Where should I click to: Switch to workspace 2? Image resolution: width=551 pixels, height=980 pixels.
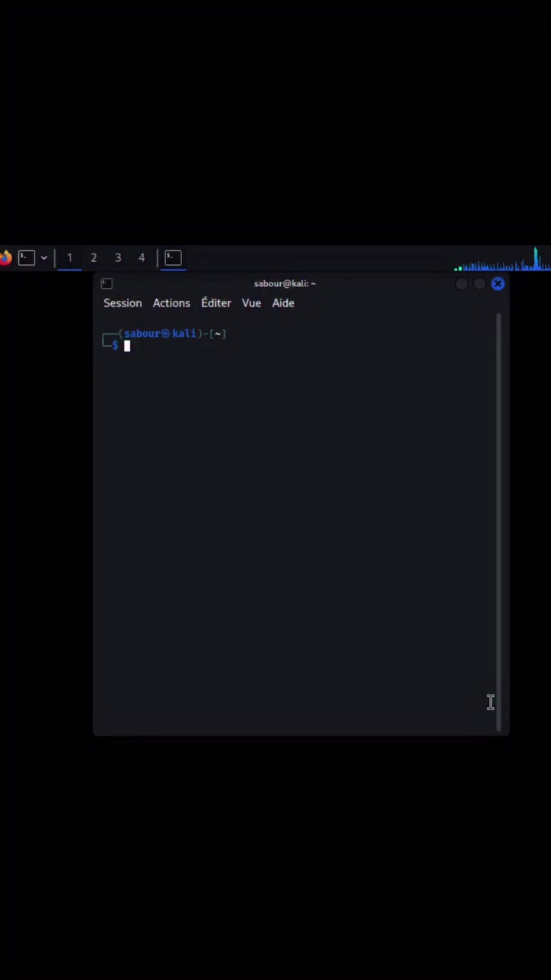93,258
